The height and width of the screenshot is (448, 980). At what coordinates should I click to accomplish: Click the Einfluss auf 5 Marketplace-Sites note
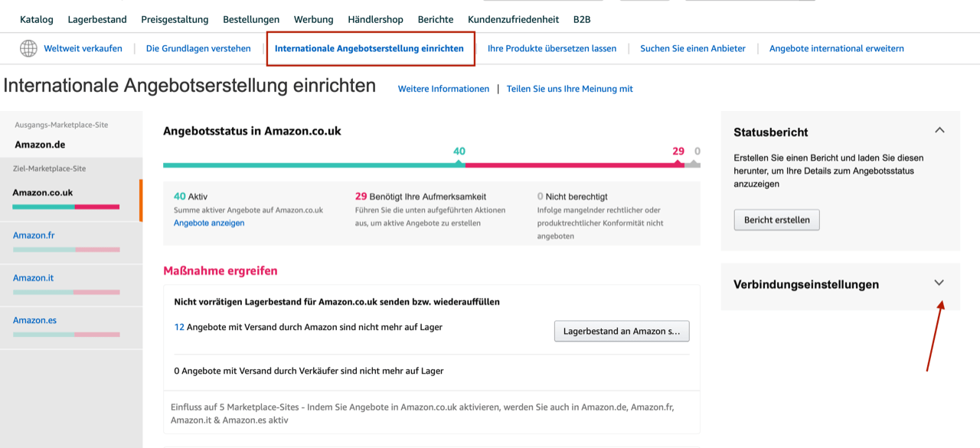click(x=423, y=414)
